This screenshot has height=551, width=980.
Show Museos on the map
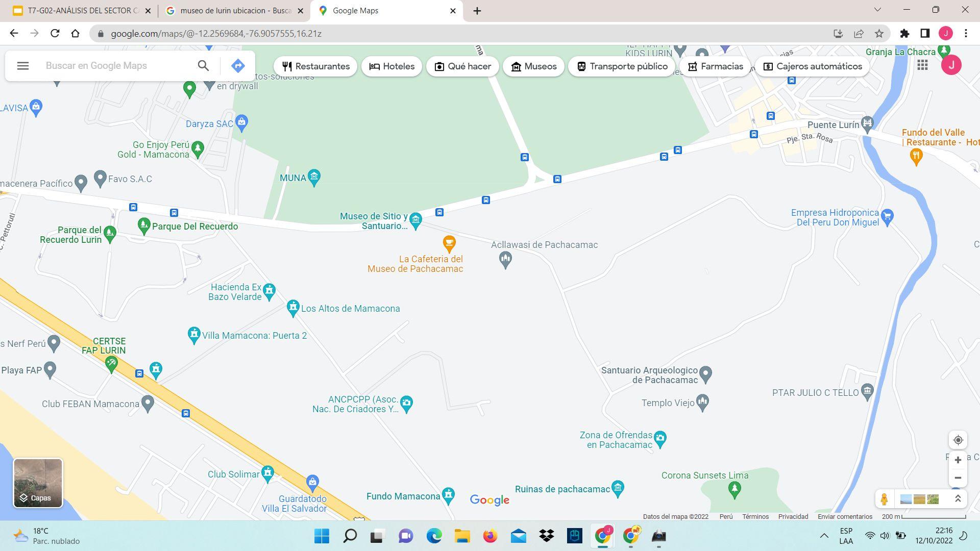point(533,66)
